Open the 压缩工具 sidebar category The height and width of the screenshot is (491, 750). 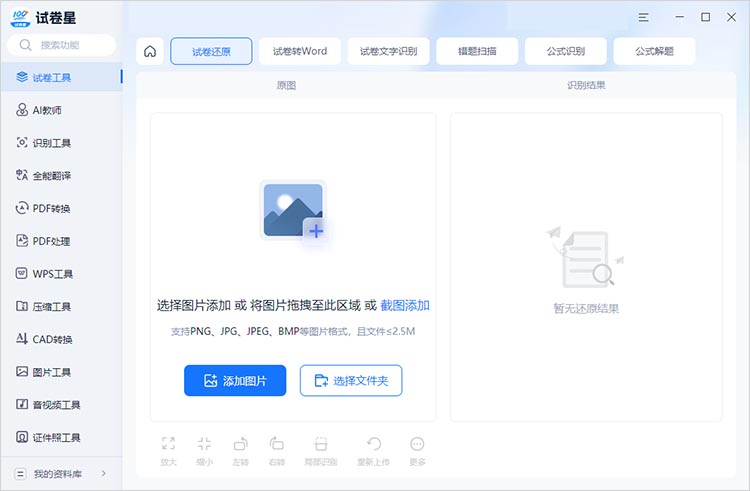pyautogui.click(x=61, y=306)
